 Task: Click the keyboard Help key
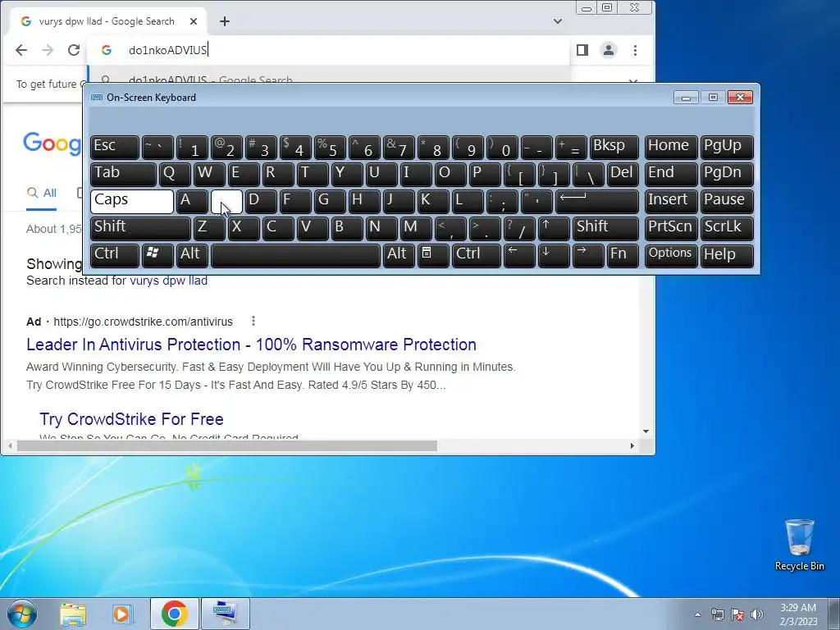click(x=727, y=256)
